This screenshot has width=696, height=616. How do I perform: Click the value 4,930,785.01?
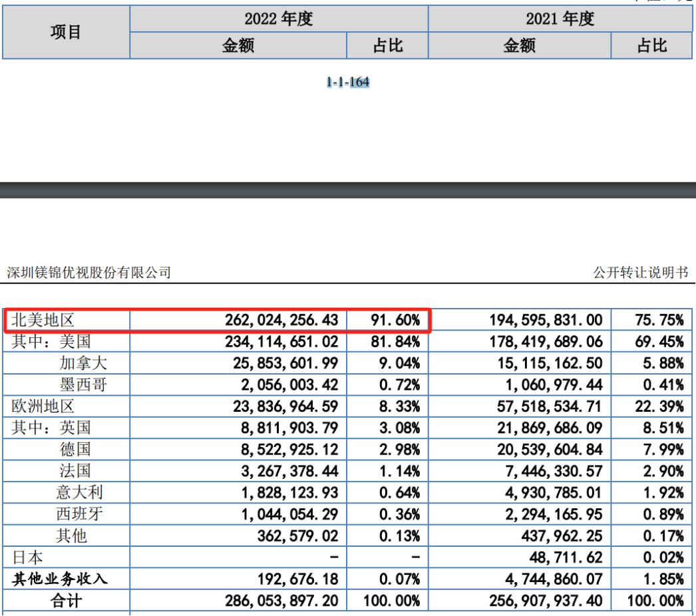pyautogui.click(x=554, y=492)
